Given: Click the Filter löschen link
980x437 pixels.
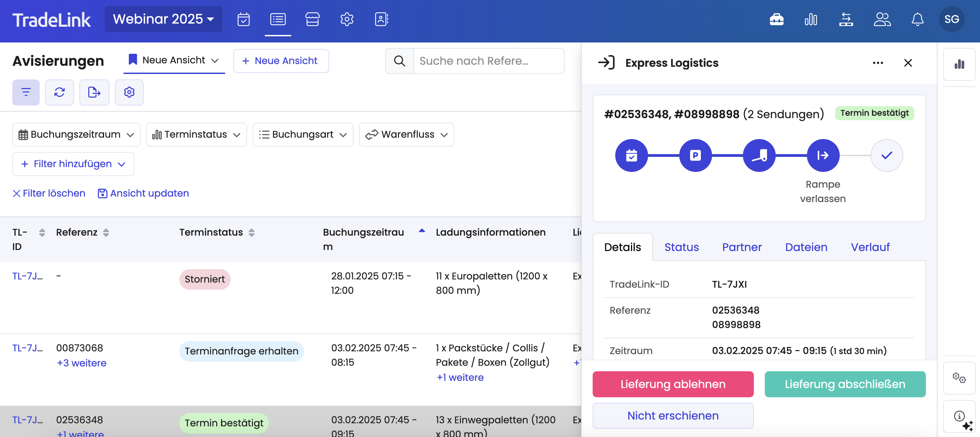Looking at the screenshot, I should coord(49,193).
